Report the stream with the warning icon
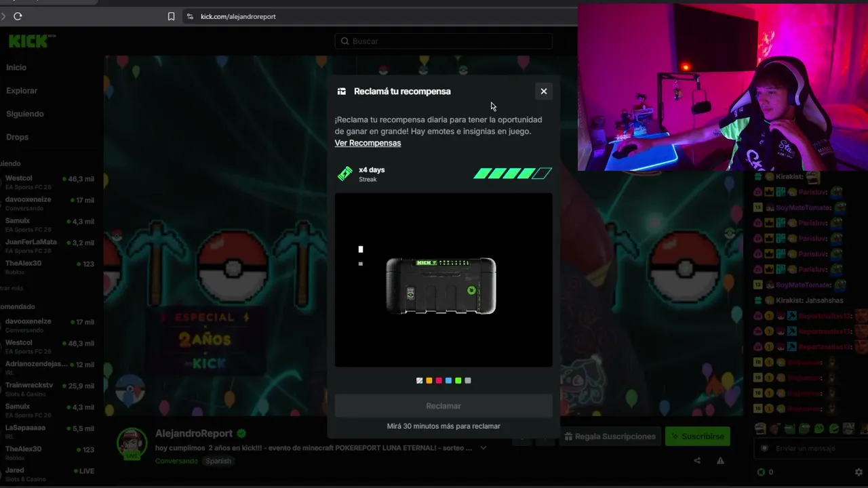The height and width of the screenshot is (488, 868). point(720,461)
